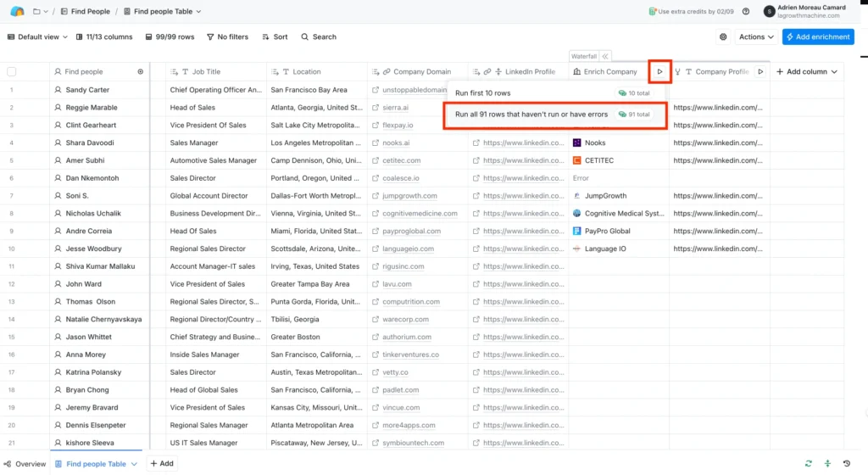This screenshot has width=868, height=475.
Task: Click the Find people column settings icon
Action: [141, 72]
